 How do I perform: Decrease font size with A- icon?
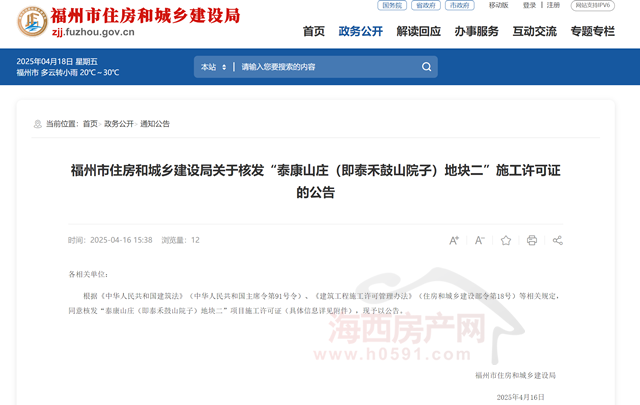[479, 240]
